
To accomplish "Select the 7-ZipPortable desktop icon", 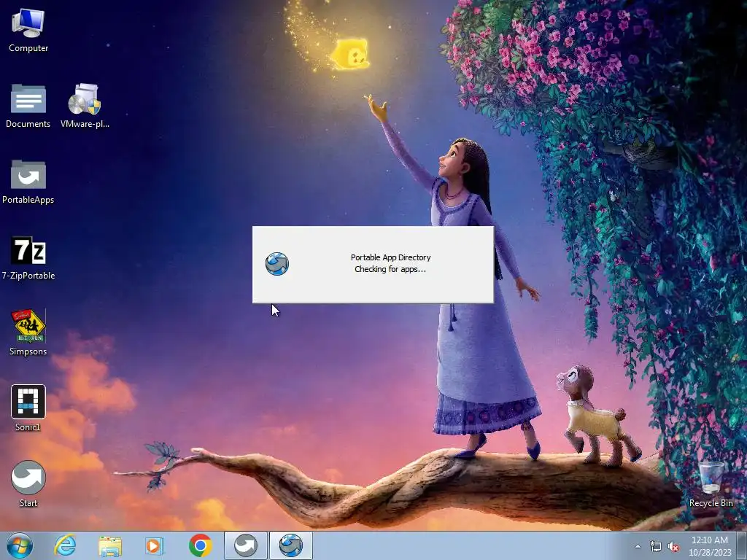I will tap(28, 257).
